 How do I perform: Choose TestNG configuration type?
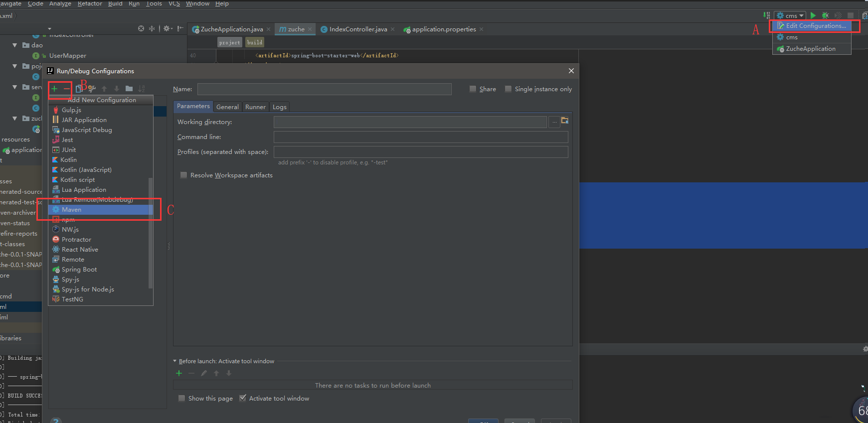coord(101,299)
